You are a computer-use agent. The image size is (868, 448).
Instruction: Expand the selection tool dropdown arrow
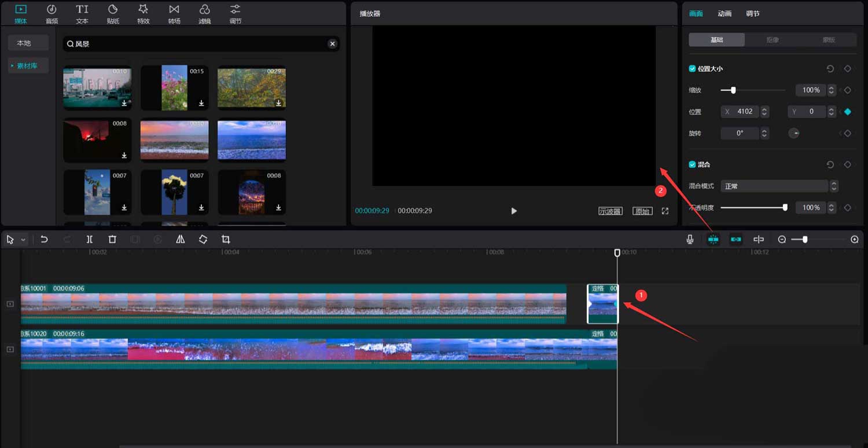pos(23,240)
